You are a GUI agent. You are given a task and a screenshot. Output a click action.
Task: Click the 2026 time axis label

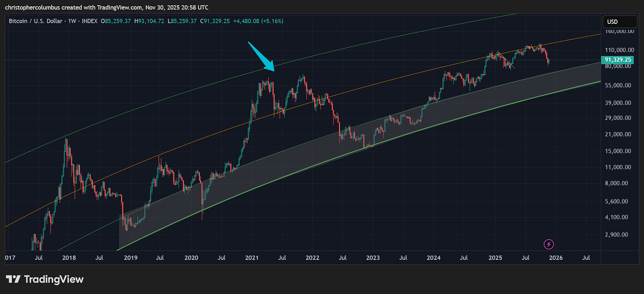pyautogui.click(x=556, y=257)
